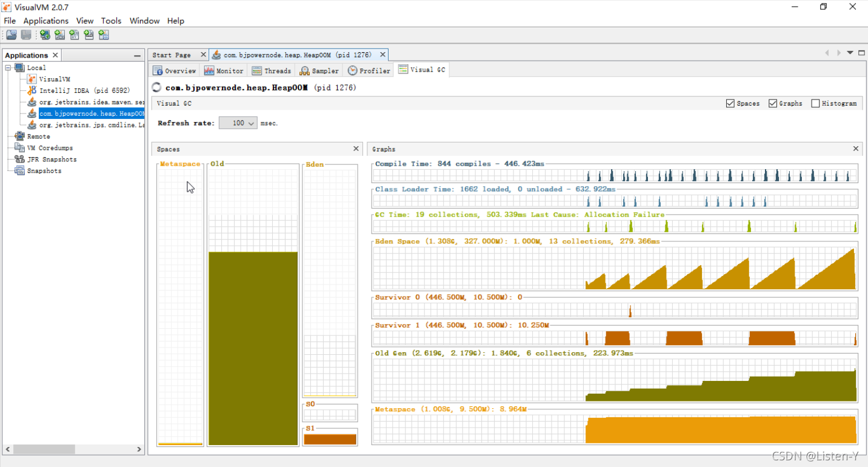Click the Remote hosts icon in tree

20,136
